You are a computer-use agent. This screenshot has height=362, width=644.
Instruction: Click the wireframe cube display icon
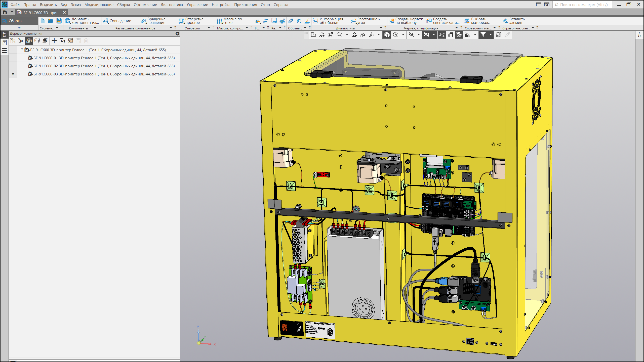pos(396,35)
